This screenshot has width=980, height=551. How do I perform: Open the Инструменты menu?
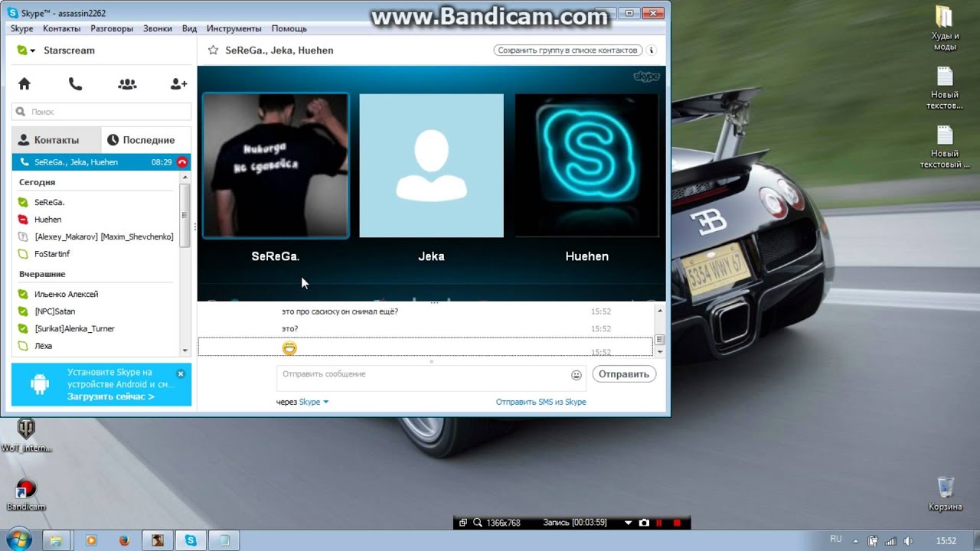pos(234,28)
